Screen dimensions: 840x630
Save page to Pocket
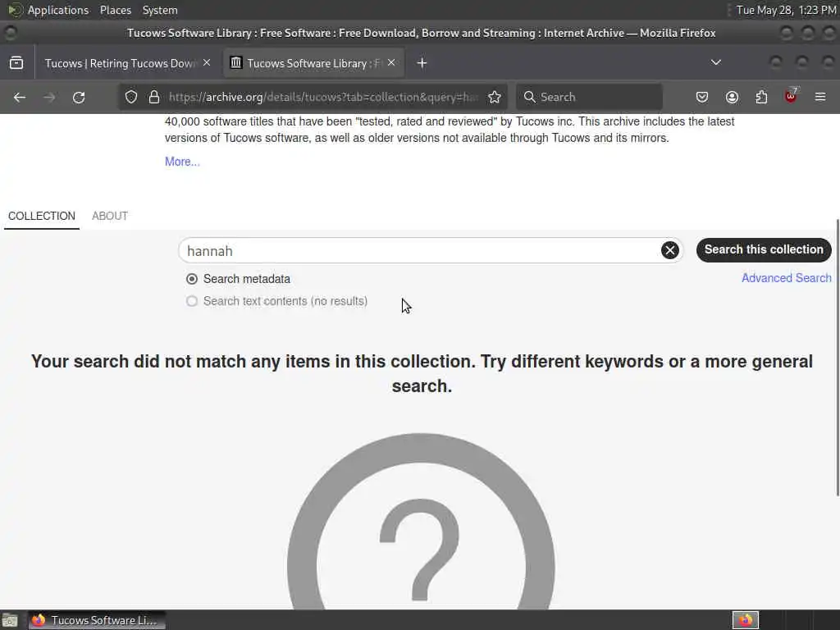(x=702, y=97)
